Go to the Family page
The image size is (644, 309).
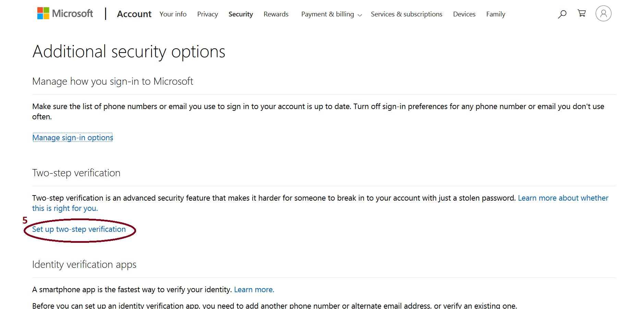point(495,14)
